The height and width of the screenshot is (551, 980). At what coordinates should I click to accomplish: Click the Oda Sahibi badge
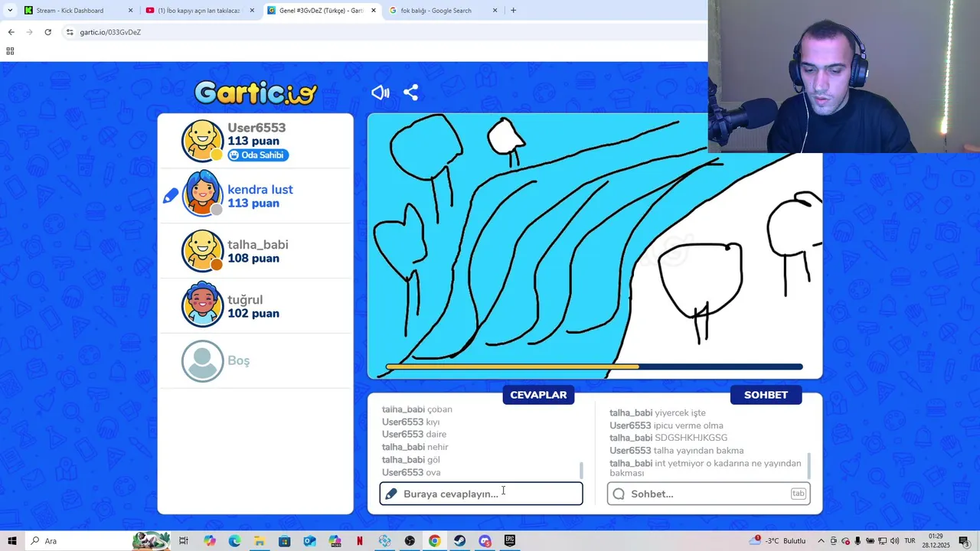pos(258,155)
